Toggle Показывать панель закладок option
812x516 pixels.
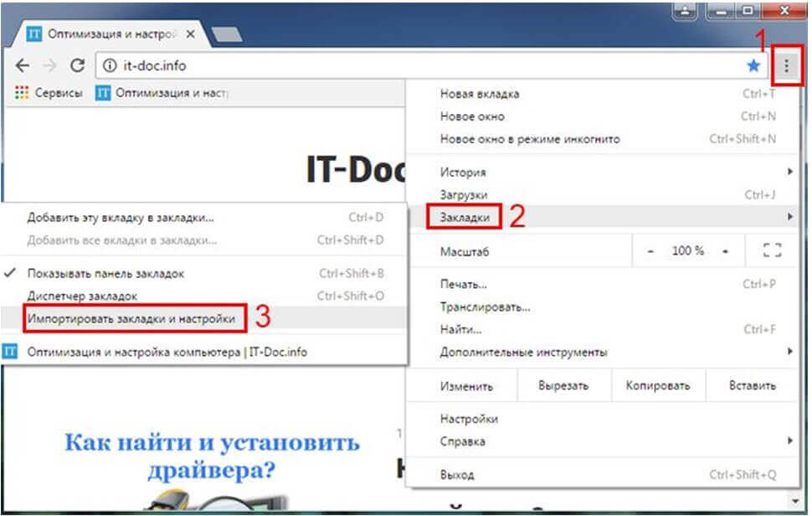[105, 273]
